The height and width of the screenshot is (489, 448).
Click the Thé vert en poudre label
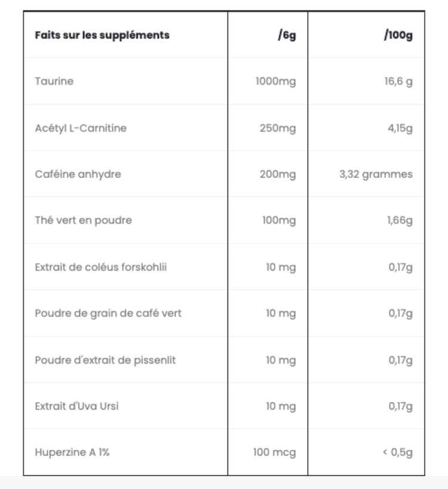(84, 220)
